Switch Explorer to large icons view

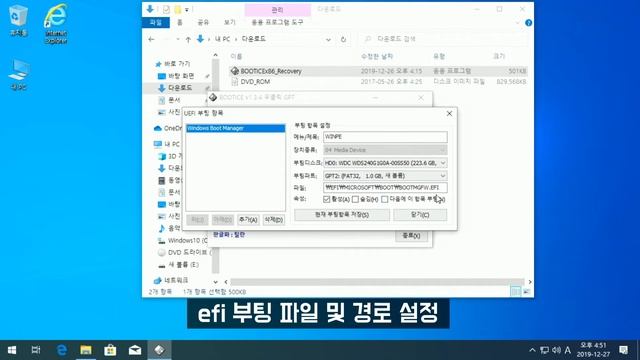pos(526,291)
